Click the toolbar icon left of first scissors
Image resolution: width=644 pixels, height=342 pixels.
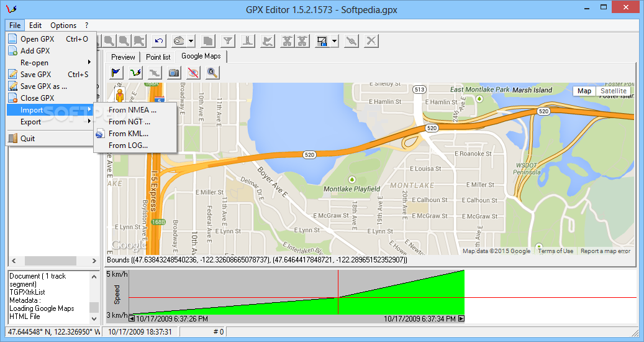tap(268, 40)
